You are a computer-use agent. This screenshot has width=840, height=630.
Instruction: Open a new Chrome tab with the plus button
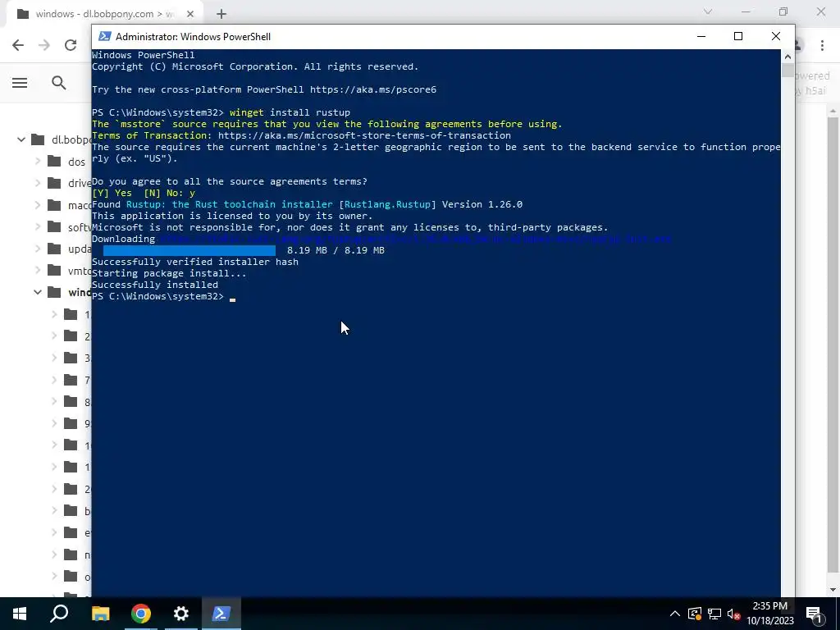[x=221, y=14]
